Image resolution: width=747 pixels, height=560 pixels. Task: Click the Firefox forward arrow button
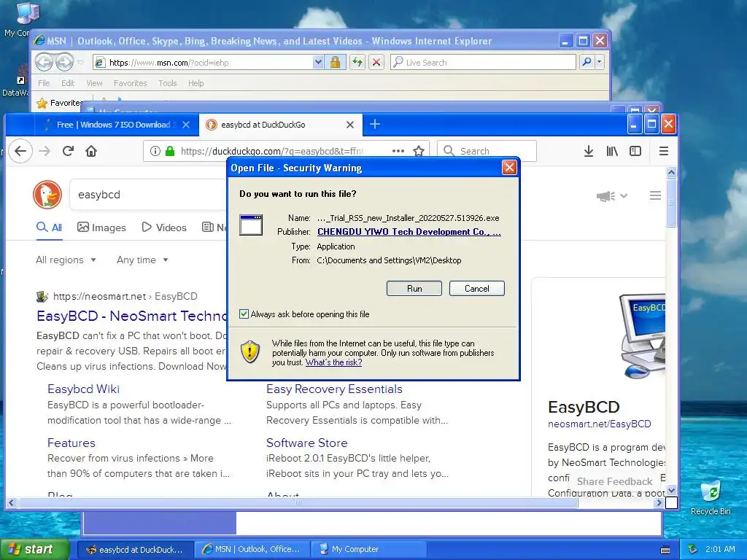[44, 151]
